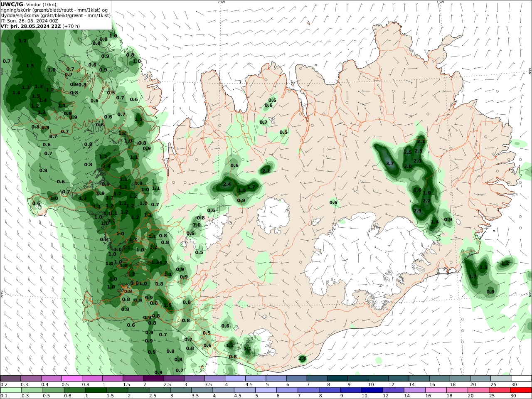Select the 'IT: Sun. 26. 05. 2024 00Z' line

pos(29,20)
